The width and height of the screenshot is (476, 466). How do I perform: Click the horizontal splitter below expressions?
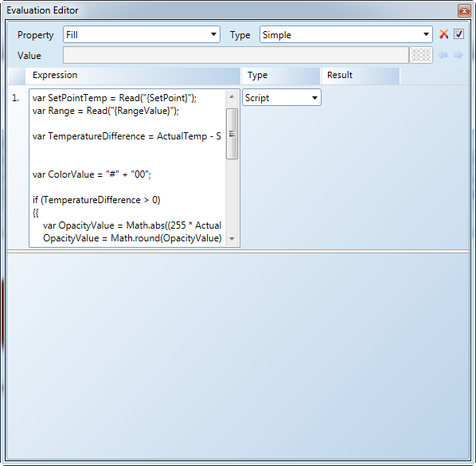(238, 251)
